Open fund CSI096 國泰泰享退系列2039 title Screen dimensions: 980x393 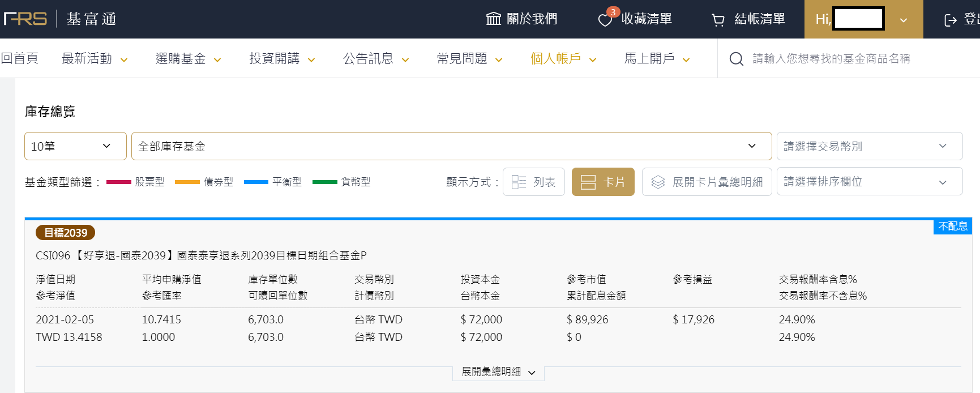(201, 255)
